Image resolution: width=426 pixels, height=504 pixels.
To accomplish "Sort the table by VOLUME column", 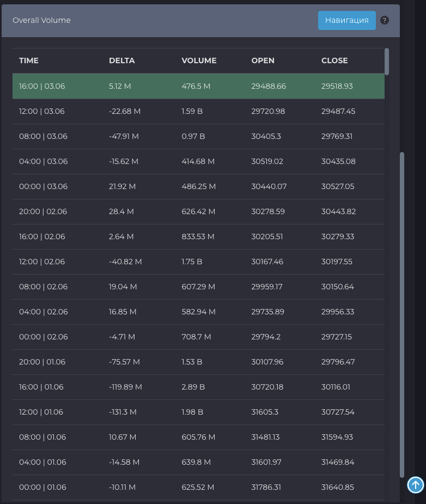I will 199,60.
